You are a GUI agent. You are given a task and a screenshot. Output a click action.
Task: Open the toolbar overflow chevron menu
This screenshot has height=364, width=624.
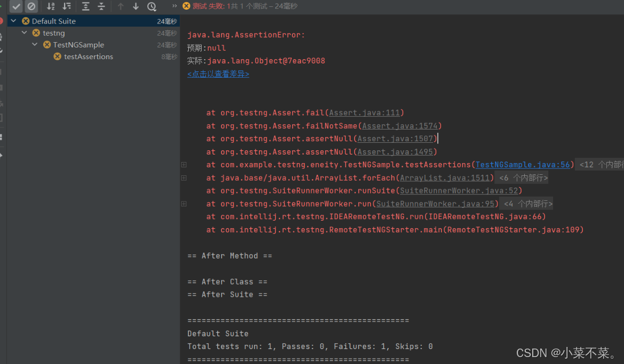175,6
